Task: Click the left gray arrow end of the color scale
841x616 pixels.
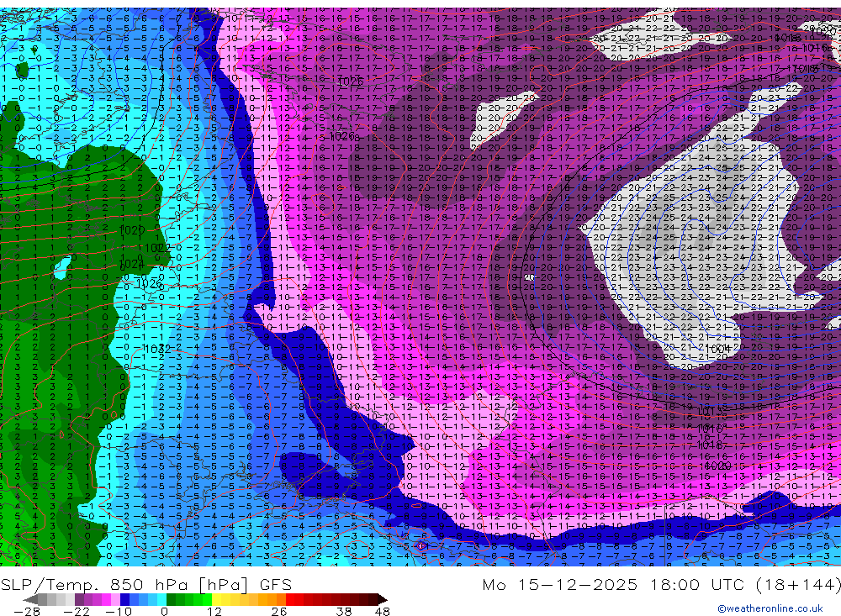Action: point(30,599)
